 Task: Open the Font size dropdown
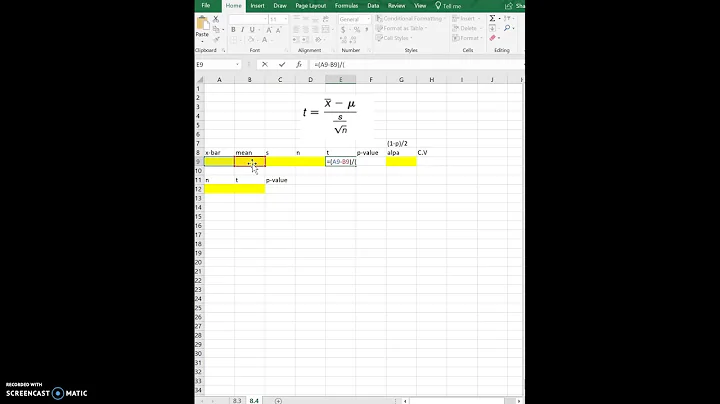286,19
